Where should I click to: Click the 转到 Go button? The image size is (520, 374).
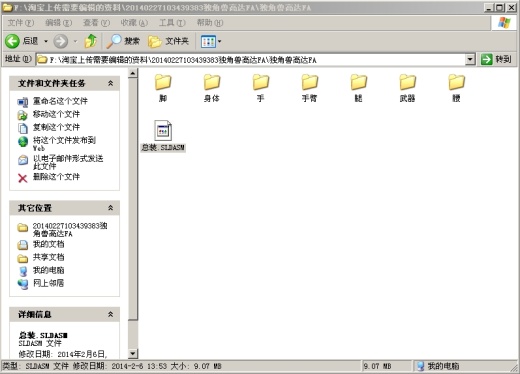point(496,59)
